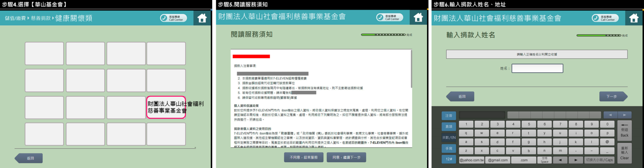Switch keyboard to 注音 input mode

[x=449, y=116]
